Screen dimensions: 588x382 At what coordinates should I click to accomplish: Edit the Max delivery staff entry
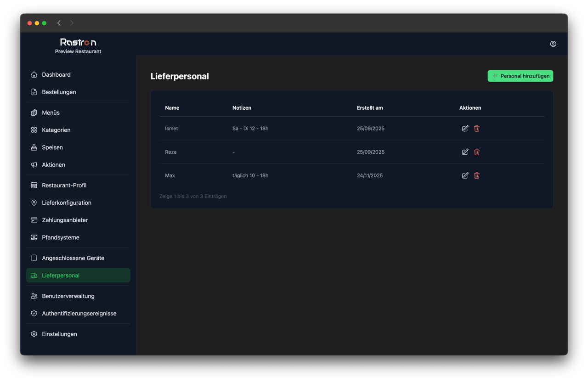pyautogui.click(x=465, y=175)
